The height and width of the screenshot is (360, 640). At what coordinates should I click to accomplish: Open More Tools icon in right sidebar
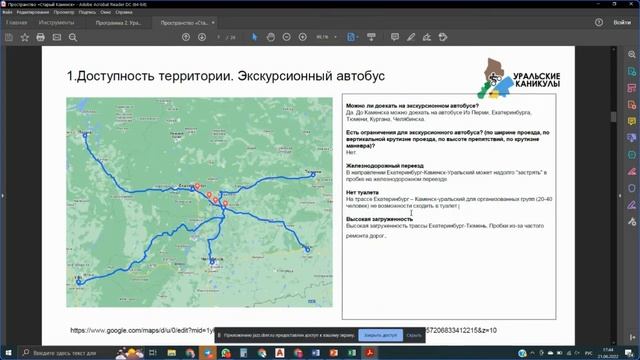pos(632,222)
